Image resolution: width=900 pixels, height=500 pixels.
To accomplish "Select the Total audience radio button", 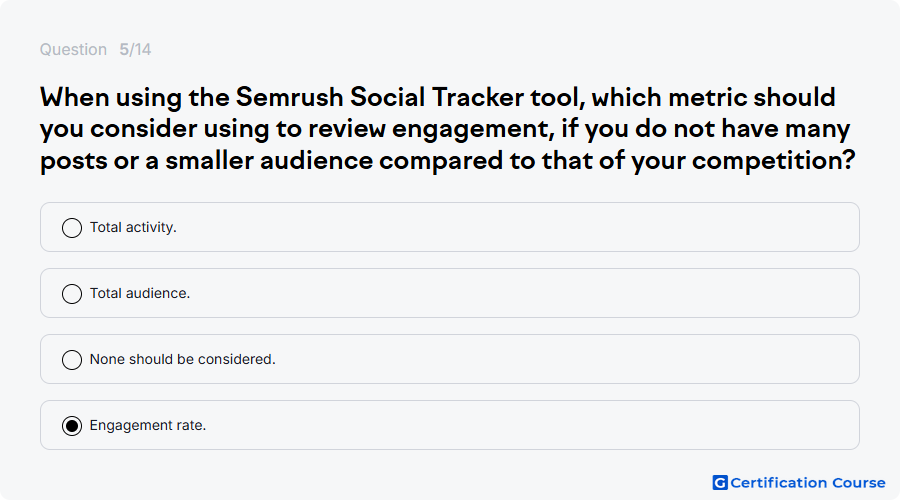I will [x=72, y=294].
